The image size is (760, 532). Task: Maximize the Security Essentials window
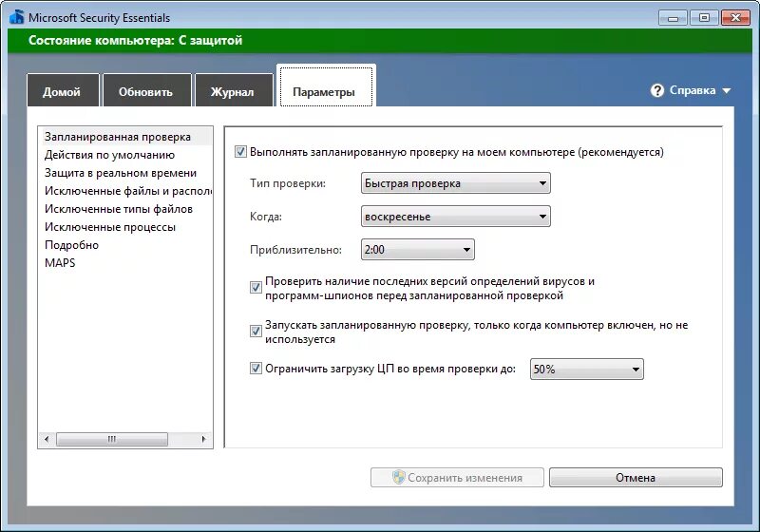click(x=704, y=18)
